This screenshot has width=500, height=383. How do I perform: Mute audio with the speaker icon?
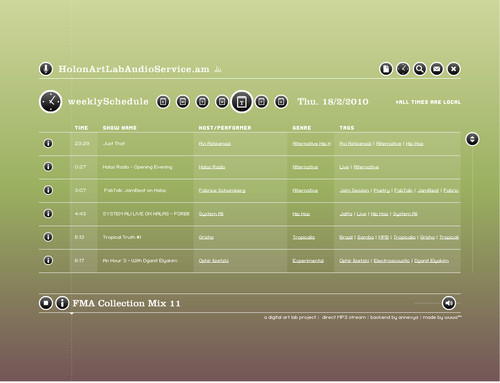click(x=449, y=303)
